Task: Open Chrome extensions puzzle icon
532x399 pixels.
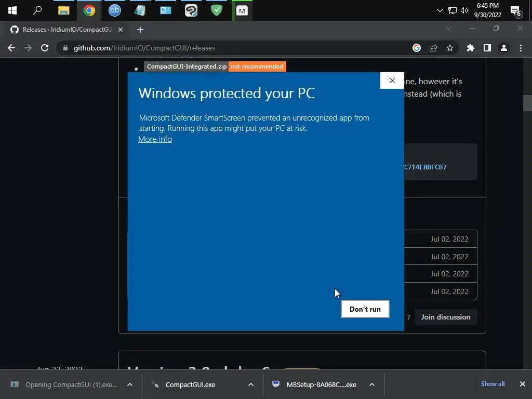Action: point(470,48)
